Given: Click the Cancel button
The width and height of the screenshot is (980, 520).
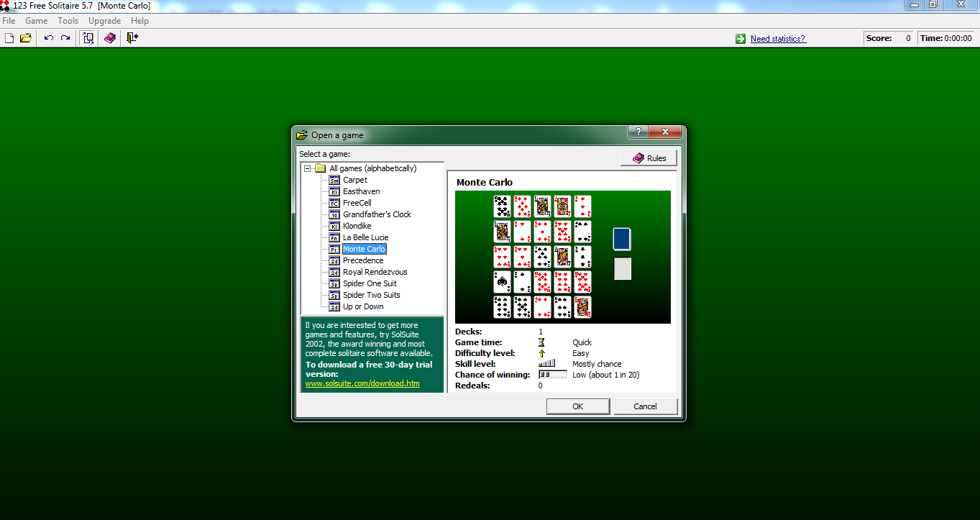Looking at the screenshot, I should click(645, 406).
